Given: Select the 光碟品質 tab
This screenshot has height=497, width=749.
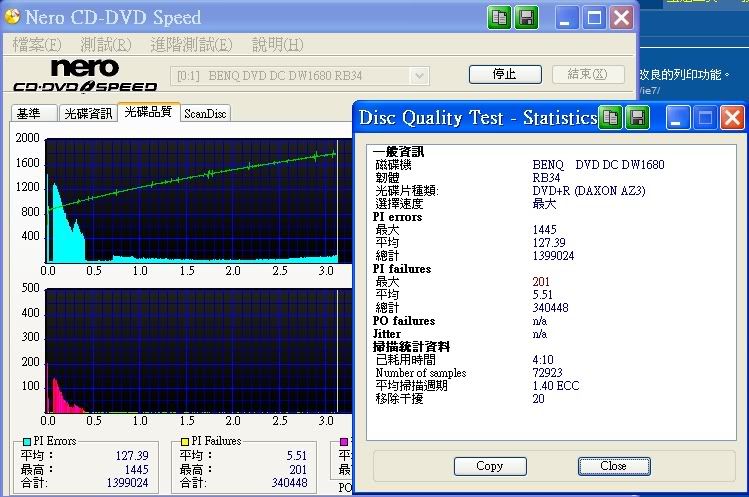Looking at the screenshot, I should [149, 112].
